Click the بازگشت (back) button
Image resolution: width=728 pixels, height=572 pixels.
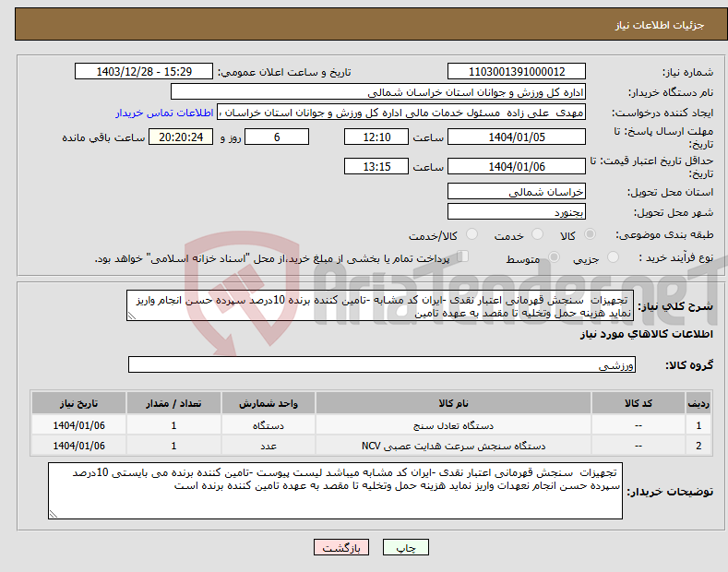coord(341,547)
